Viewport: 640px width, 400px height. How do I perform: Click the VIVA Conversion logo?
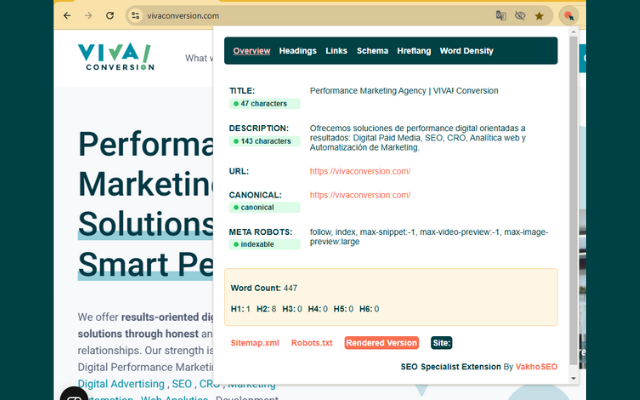(x=116, y=56)
